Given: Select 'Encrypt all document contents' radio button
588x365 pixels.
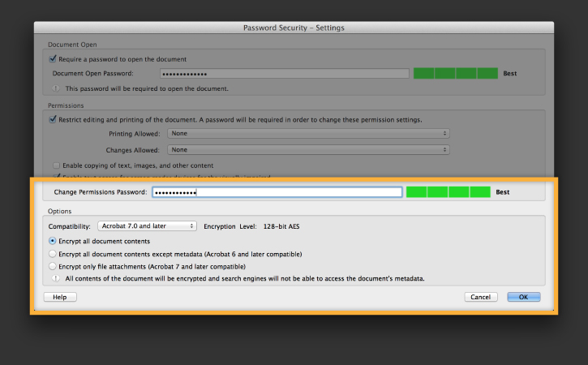Looking at the screenshot, I should (53, 241).
